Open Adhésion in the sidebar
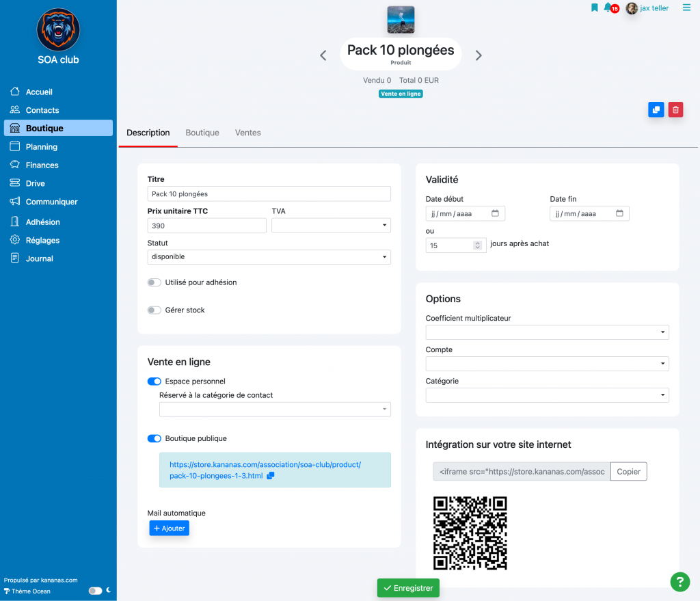 click(x=58, y=222)
